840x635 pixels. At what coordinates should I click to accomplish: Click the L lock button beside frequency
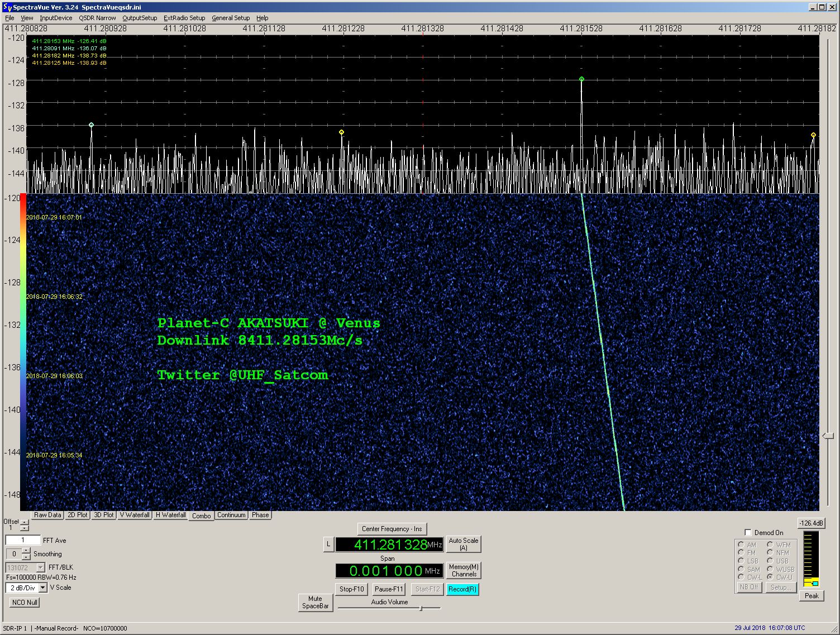pyautogui.click(x=328, y=544)
